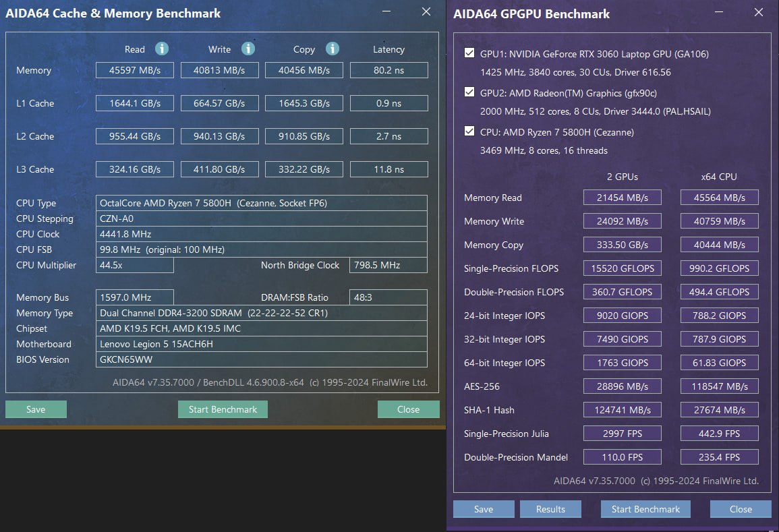Click Save in Cache & Memory Benchmark
779x532 pixels.
[x=36, y=409]
